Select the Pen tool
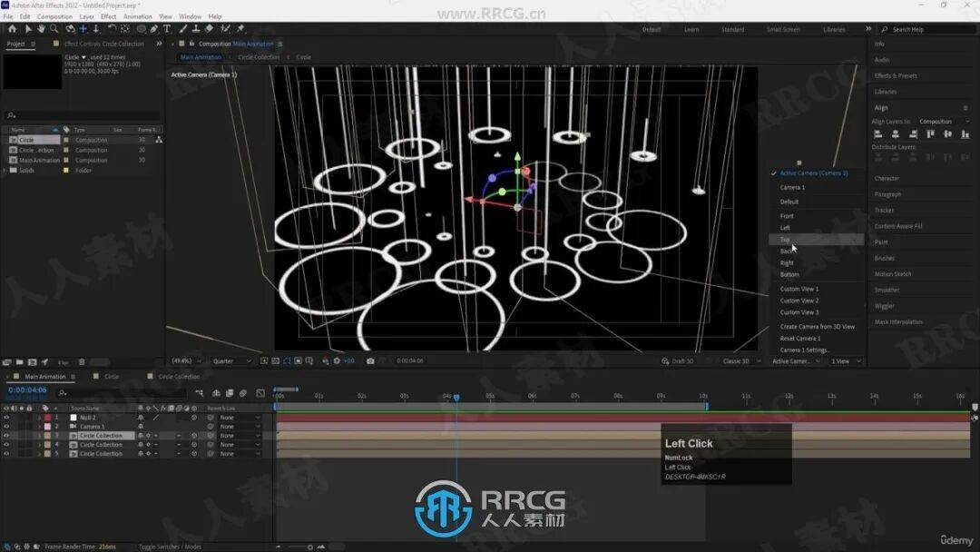Image resolution: width=980 pixels, height=552 pixels. pos(153,29)
